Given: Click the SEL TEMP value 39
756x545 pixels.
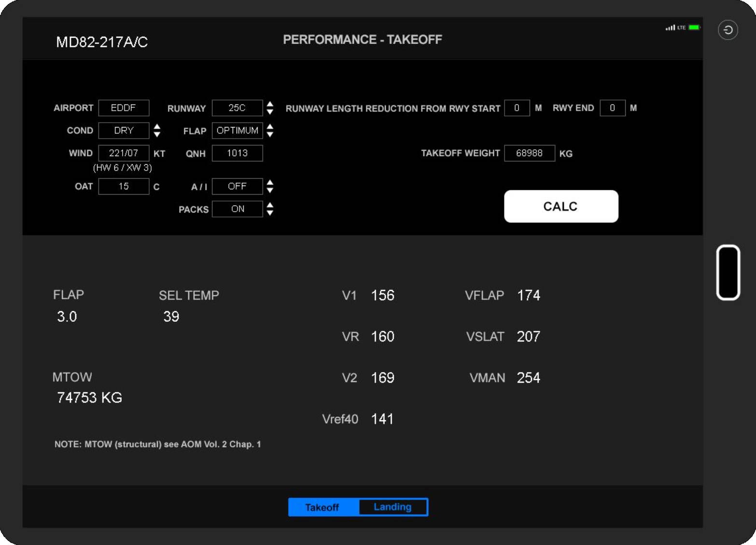Looking at the screenshot, I should pyautogui.click(x=171, y=316).
